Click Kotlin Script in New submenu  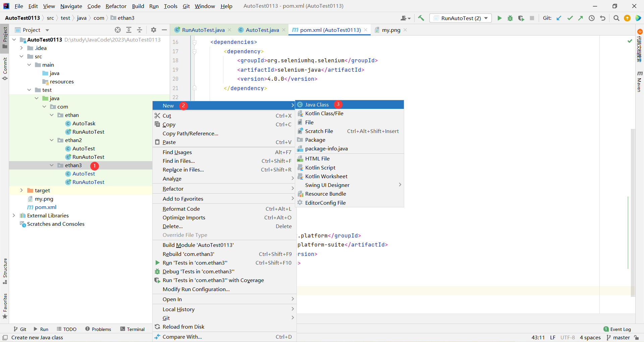coord(350,167)
